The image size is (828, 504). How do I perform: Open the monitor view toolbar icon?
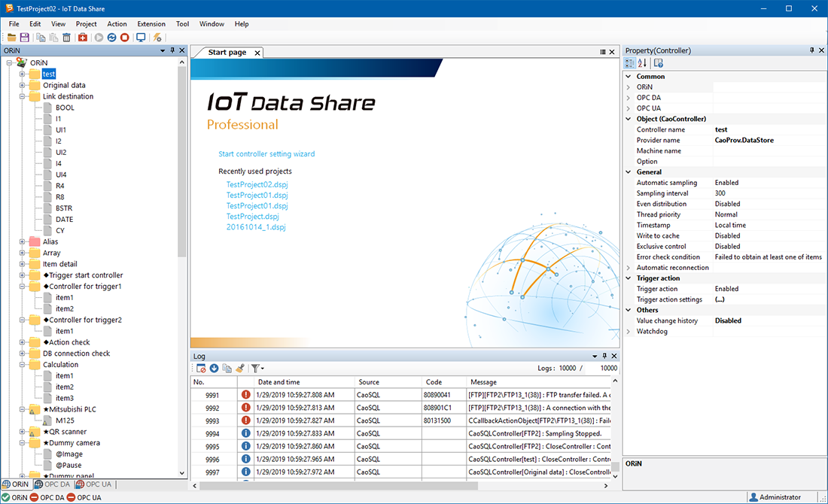pos(141,37)
